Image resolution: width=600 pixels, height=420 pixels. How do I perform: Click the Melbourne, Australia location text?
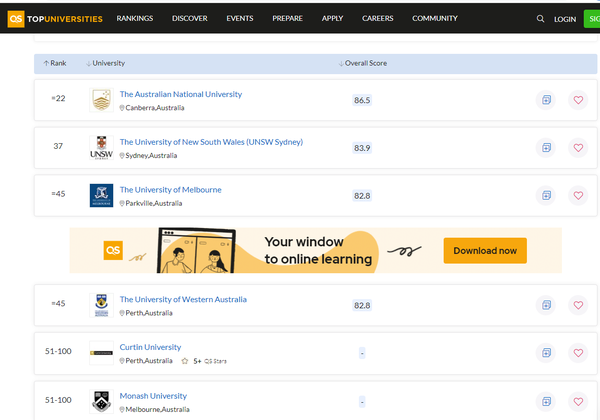(157, 410)
